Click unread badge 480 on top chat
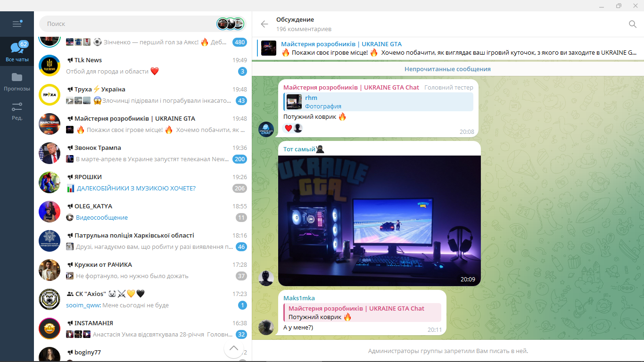This screenshot has width=644, height=362. (x=240, y=42)
